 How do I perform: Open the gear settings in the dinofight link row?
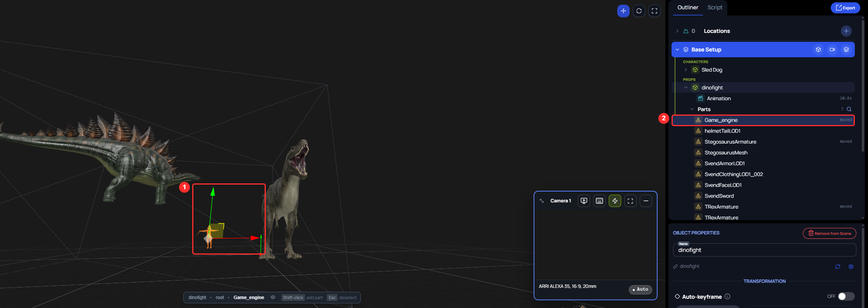[851, 267]
